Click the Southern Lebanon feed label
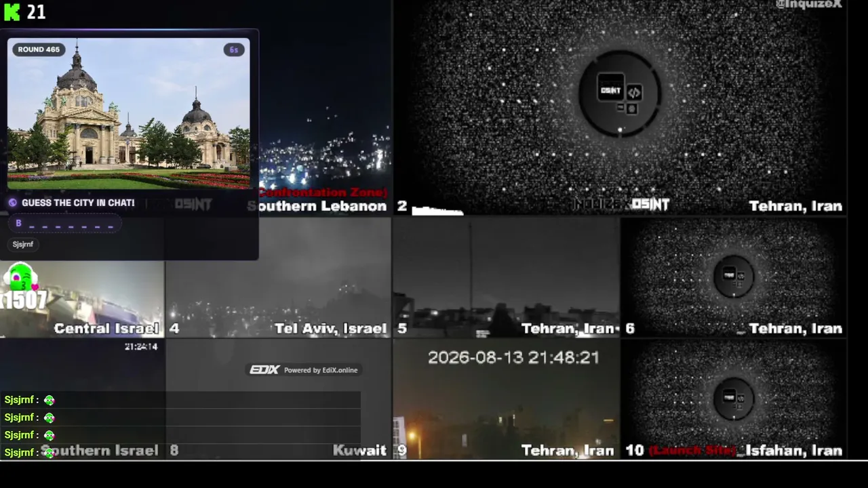 coord(317,206)
